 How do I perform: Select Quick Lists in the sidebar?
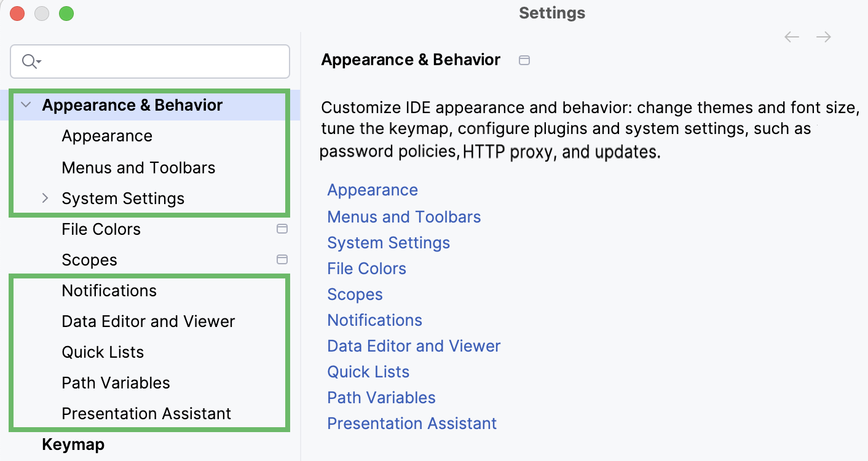(x=101, y=352)
